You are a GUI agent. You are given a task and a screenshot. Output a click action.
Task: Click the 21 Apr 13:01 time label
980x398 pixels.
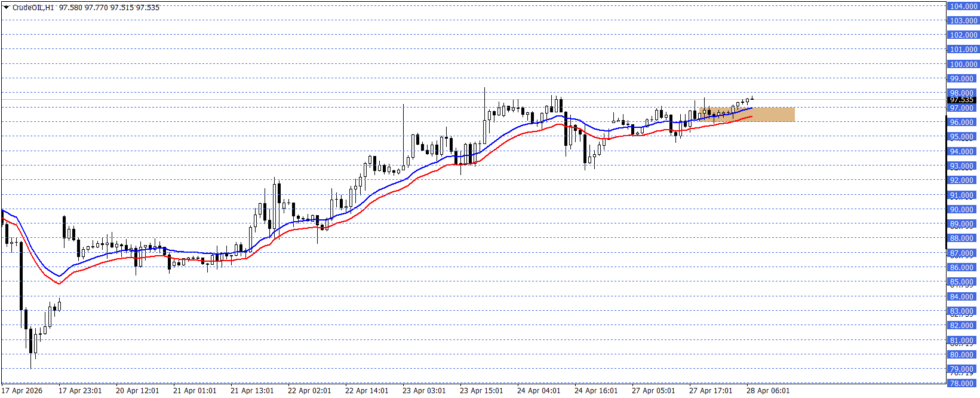pos(252,391)
